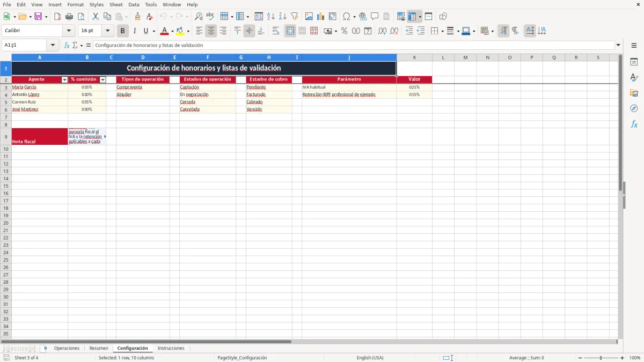This screenshot has width=644, height=362.
Task: Remove a decimal place
Action: click(394, 31)
